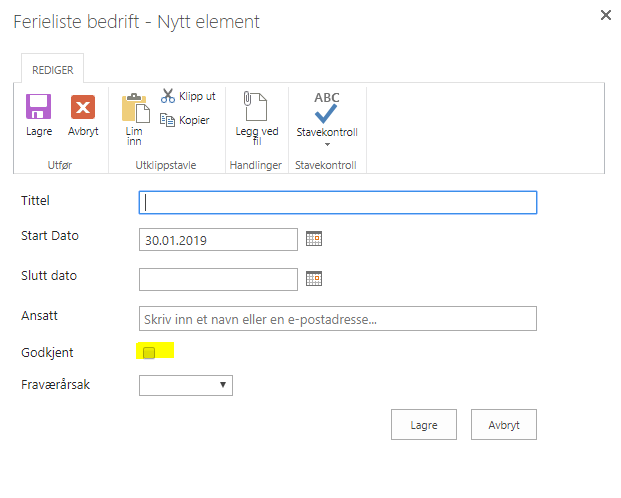This screenshot has width=621, height=498.
Task: Expand the Stavekontroll dropdown arrow
Action: (327, 145)
